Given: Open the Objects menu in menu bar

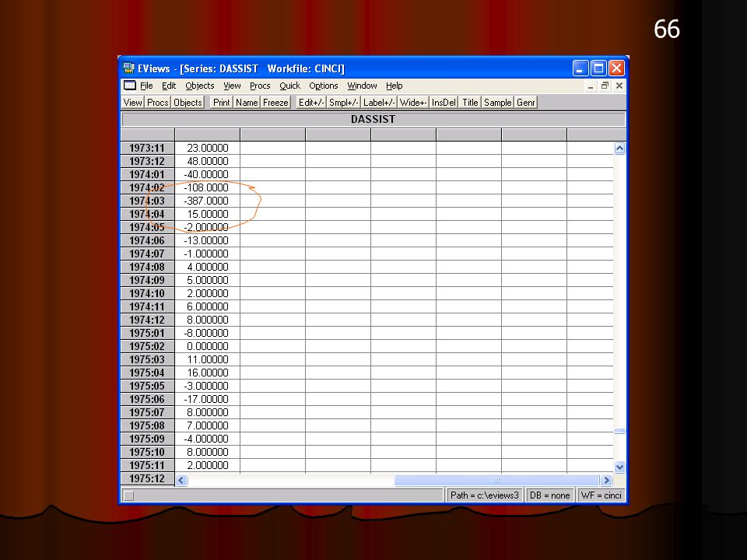Looking at the screenshot, I should (x=200, y=86).
